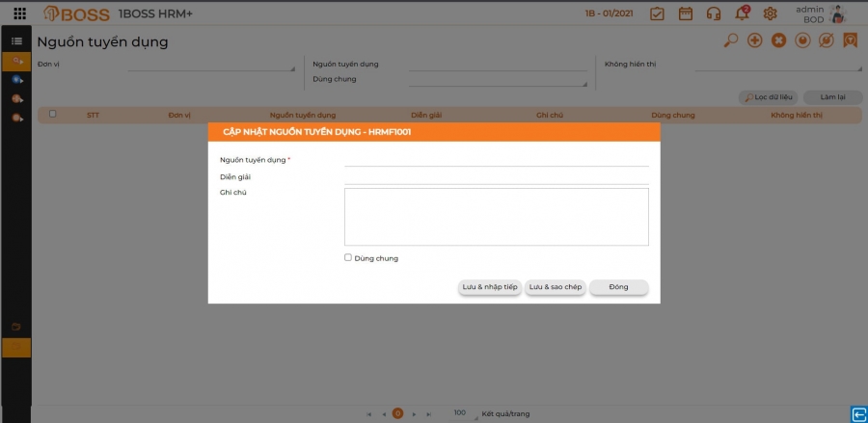The image size is (868, 423).
Task: Tick the select-all checkbox in table header
Action: (53, 114)
